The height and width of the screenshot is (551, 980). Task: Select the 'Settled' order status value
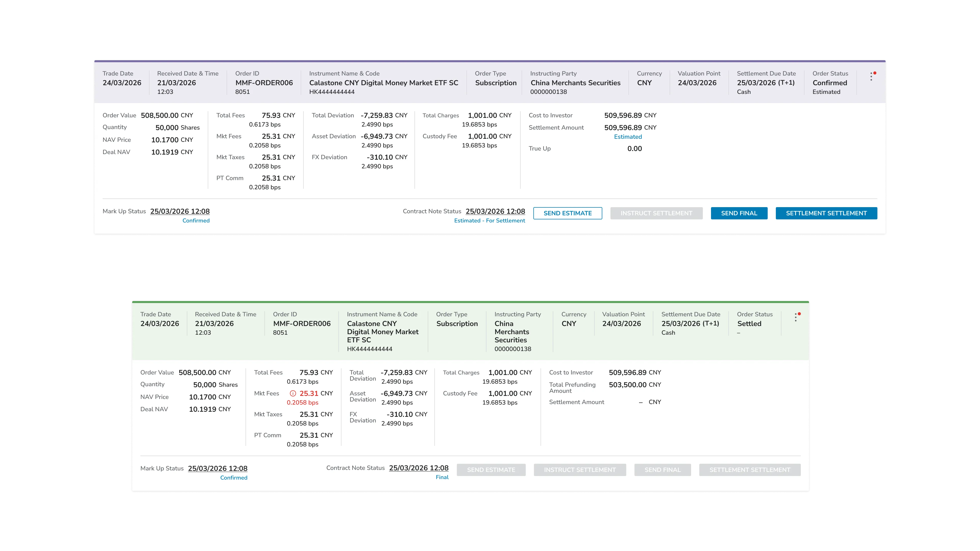coord(749,324)
